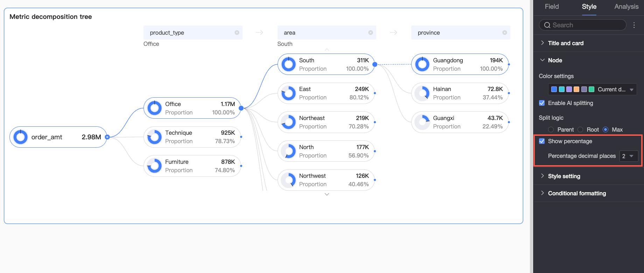Click the Guangxi node donut icon
The width and height of the screenshot is (644, 273).
coord(422,122)
